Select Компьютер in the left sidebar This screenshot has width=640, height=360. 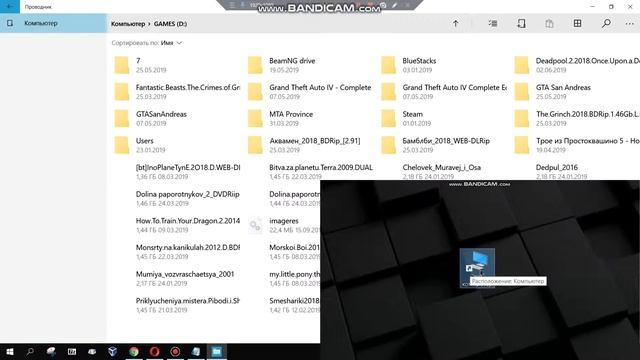pos(53,23)
